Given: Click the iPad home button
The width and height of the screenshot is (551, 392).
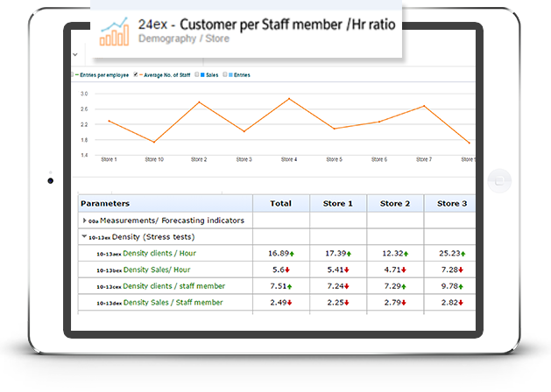Looking at the screenshot, I should click(500, 180).
